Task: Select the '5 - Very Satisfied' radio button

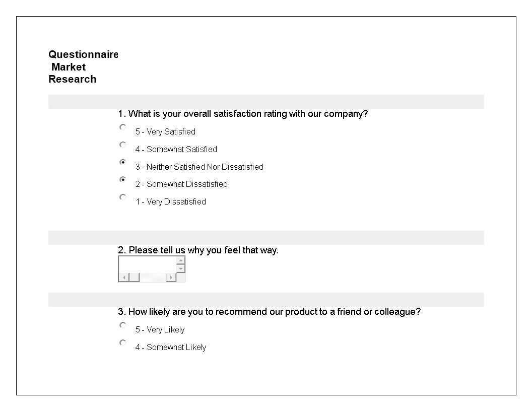Action: (x=123, y=127)
